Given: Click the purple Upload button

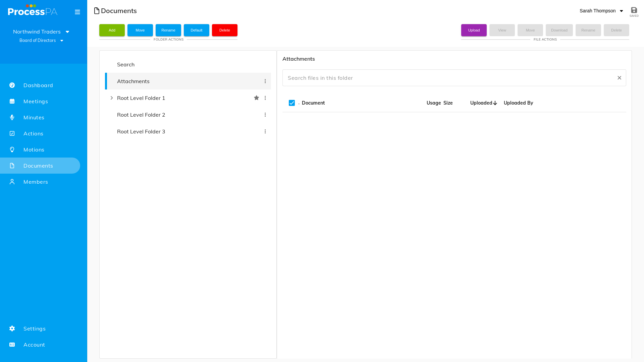Looking at the screenshot, I should click(474, 30).
